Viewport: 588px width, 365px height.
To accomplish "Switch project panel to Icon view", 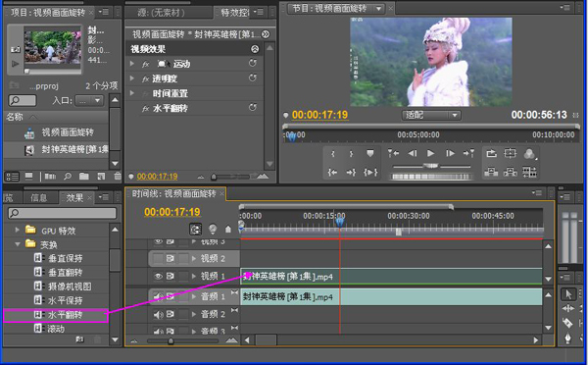I will (x=28, y=176).
